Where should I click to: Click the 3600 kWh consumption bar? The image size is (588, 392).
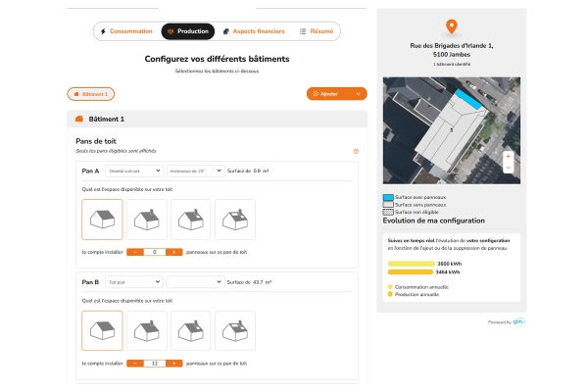(411, 264)
